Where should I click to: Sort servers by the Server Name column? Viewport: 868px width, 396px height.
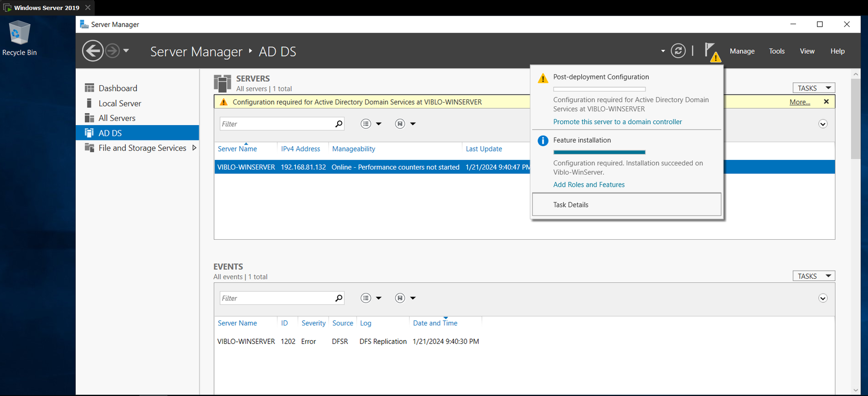pyautogui.click(x=237, y=149)
